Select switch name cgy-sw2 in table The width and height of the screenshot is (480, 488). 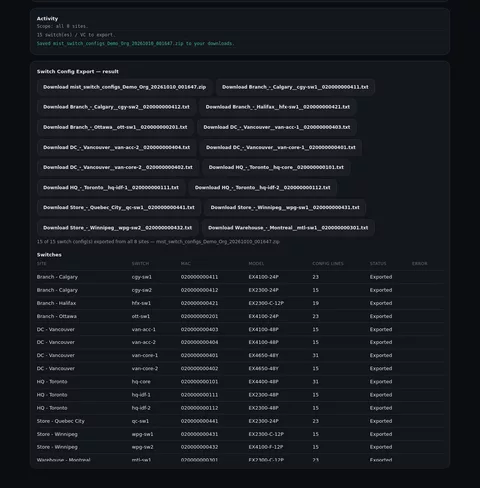coord(142,290)
